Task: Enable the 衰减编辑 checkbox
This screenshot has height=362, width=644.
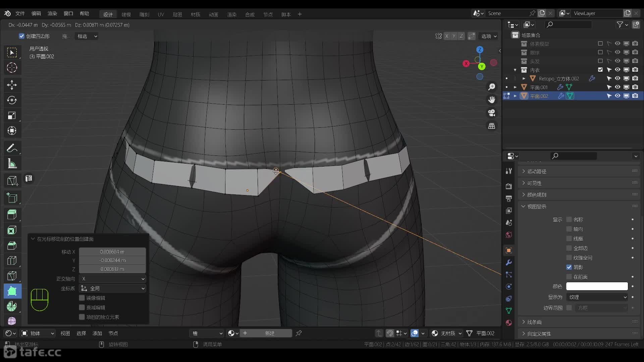Action: tap(82, 307)
